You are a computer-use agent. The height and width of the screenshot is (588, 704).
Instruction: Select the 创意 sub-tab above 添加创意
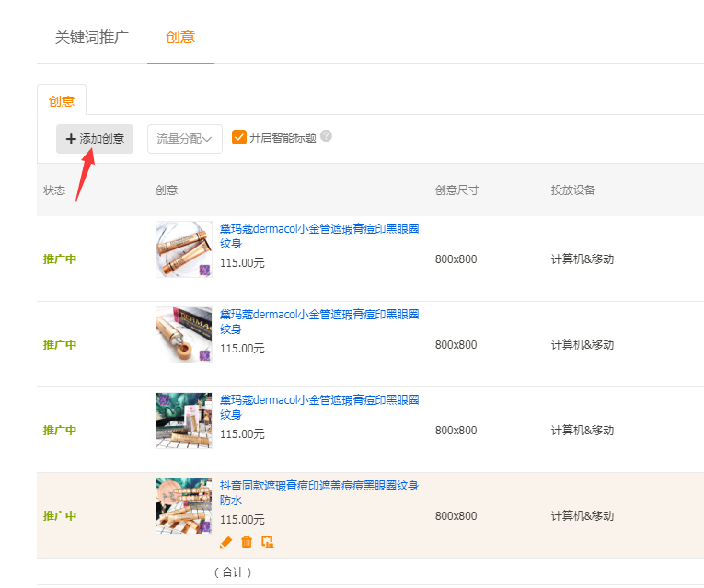click(x=62, y=101)
